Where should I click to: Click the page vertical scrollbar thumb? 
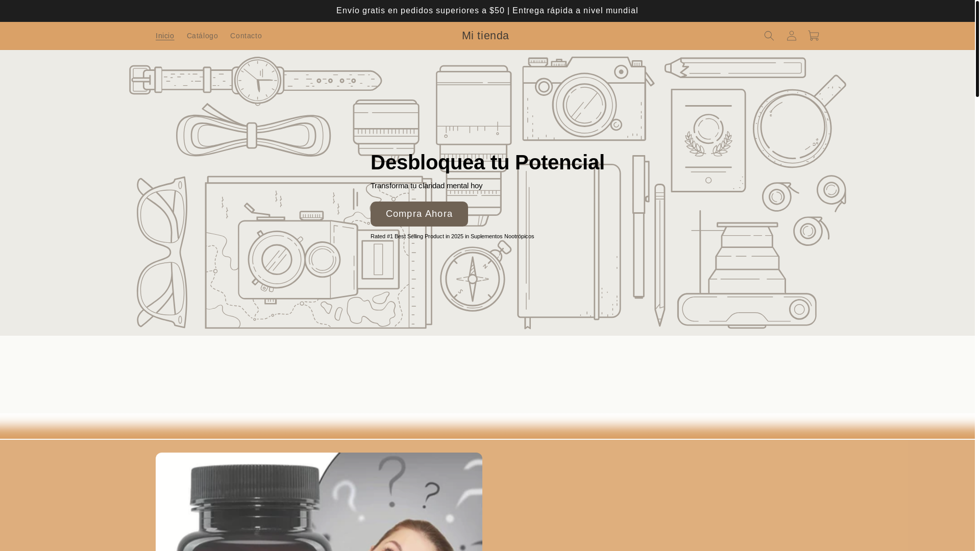(977, 48)
